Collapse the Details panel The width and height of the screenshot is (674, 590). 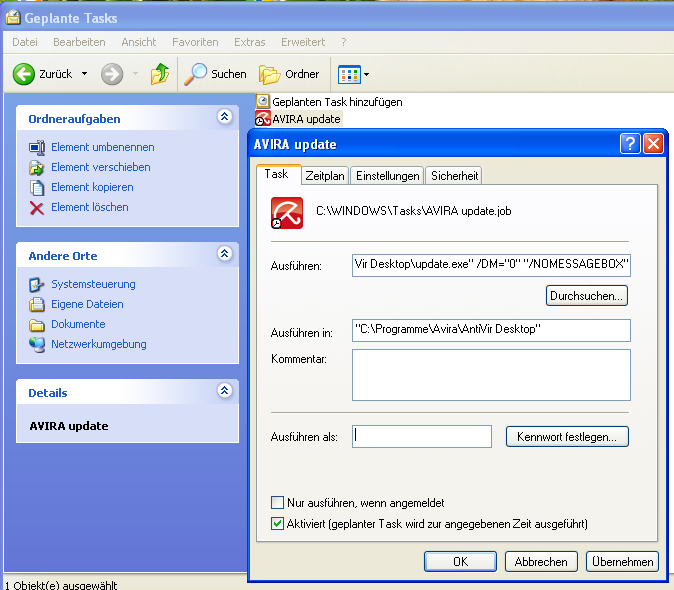click(224, 391)
